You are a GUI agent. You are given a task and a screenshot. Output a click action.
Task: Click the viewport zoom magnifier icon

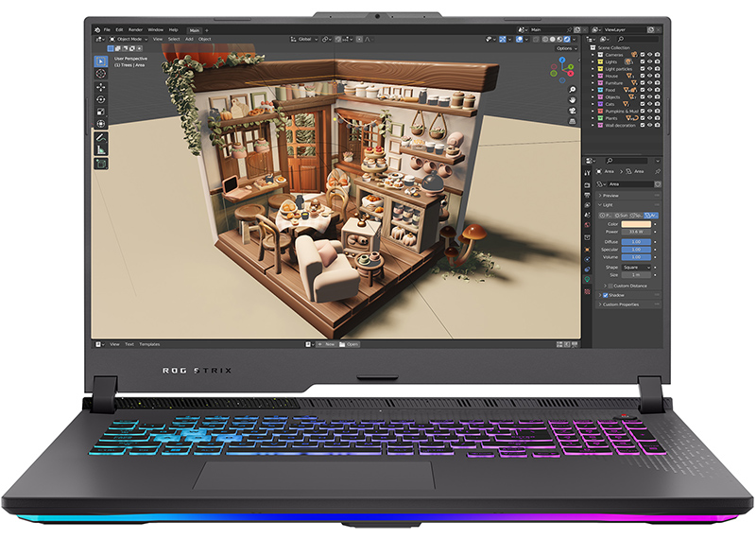pyautogui.click(x=573, y=90)
